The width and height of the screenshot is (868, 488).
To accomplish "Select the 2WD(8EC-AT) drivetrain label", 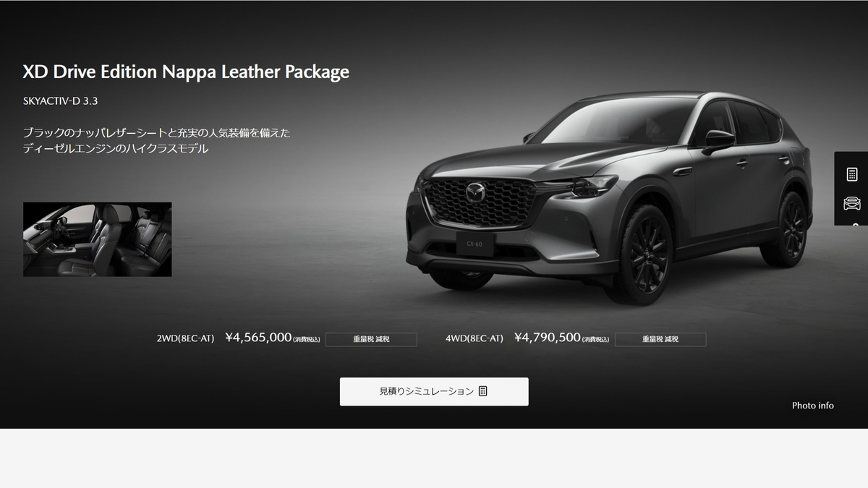I will point(185,338).
